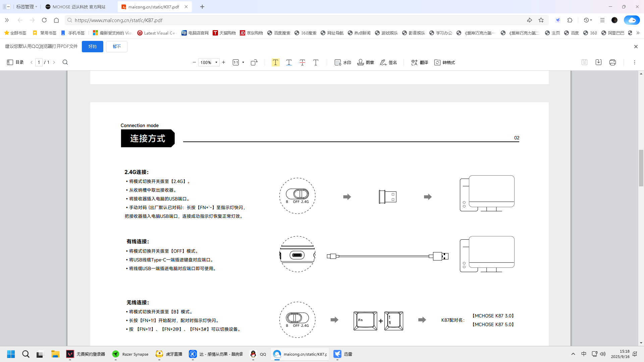Select the plain text annotation tool

(x=316, y=62)
